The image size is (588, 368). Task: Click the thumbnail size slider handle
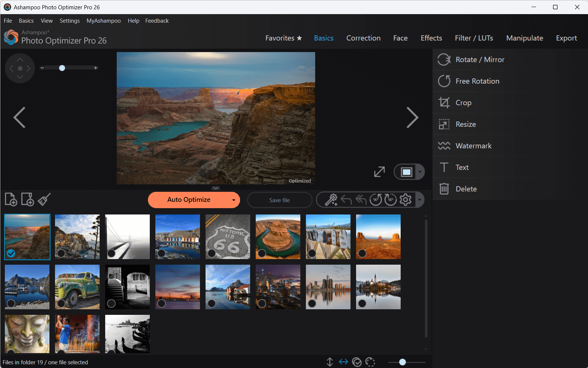point(402,362)
